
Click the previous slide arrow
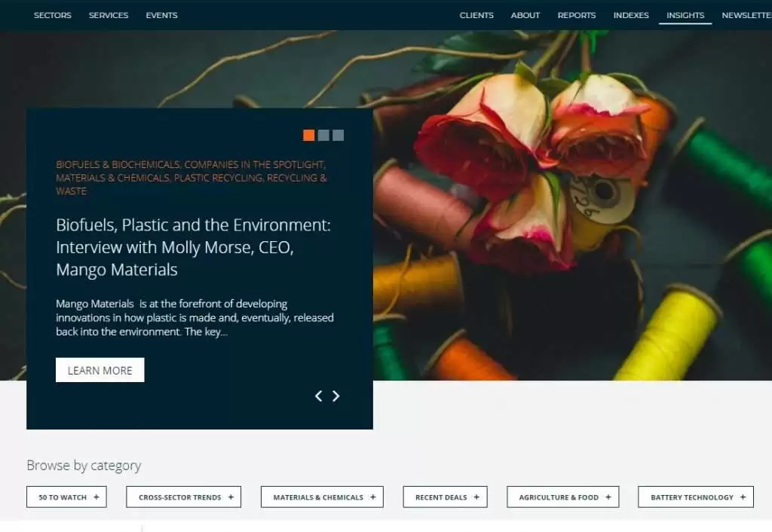(318, 396)
